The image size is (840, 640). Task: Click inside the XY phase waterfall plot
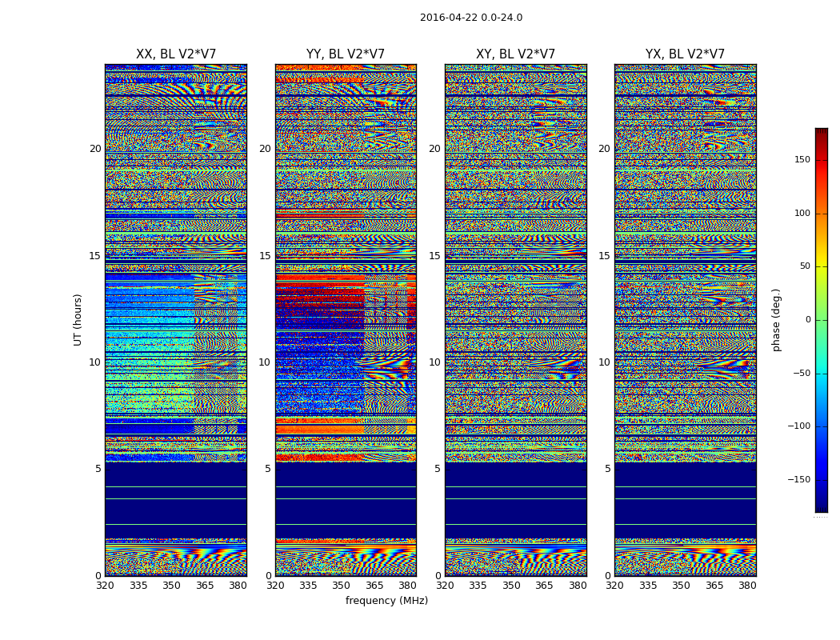(516, 320)
